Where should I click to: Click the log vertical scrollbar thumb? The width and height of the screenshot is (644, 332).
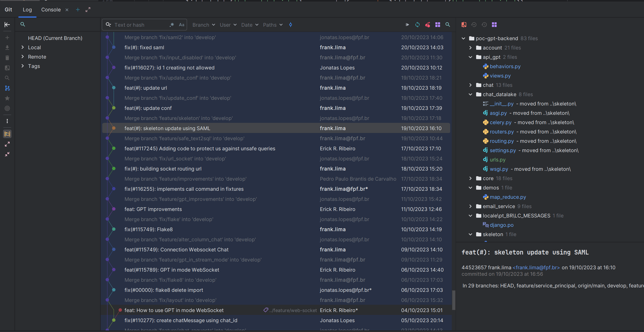point(454,300)
